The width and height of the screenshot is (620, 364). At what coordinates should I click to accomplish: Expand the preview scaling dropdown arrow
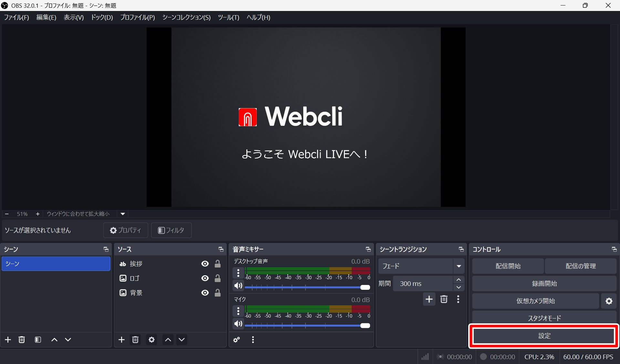coord(123,214)
